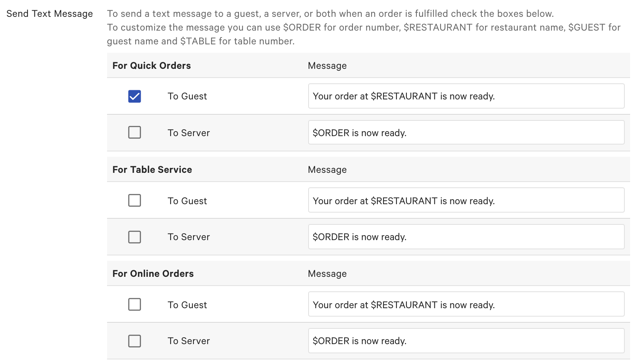Check To Guest under For Table Service
Screen dimensions: 637x364
[134, 200]
